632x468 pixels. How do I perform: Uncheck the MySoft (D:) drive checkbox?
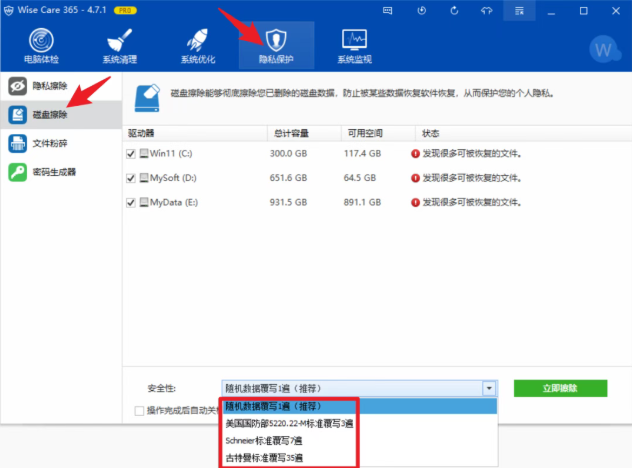[131, 178]
